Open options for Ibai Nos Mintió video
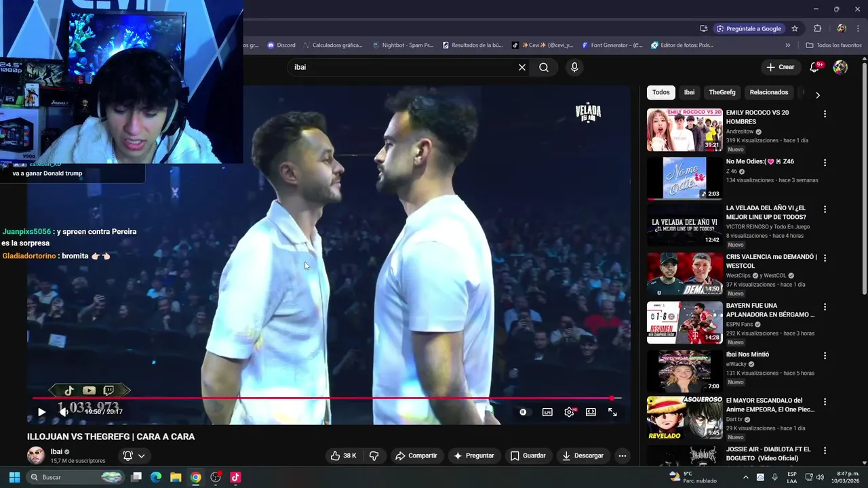The width and height of the screenshot is (868, 488). click(x=825, y=355)
